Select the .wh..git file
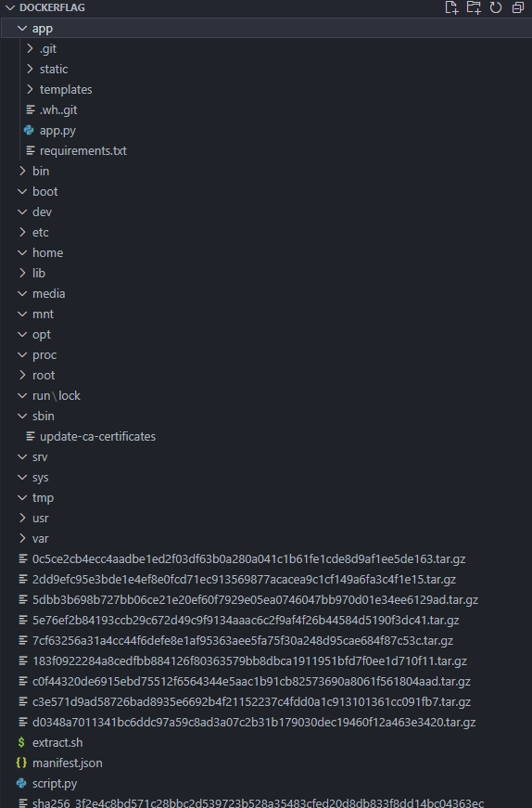 (x=58, y=110)
